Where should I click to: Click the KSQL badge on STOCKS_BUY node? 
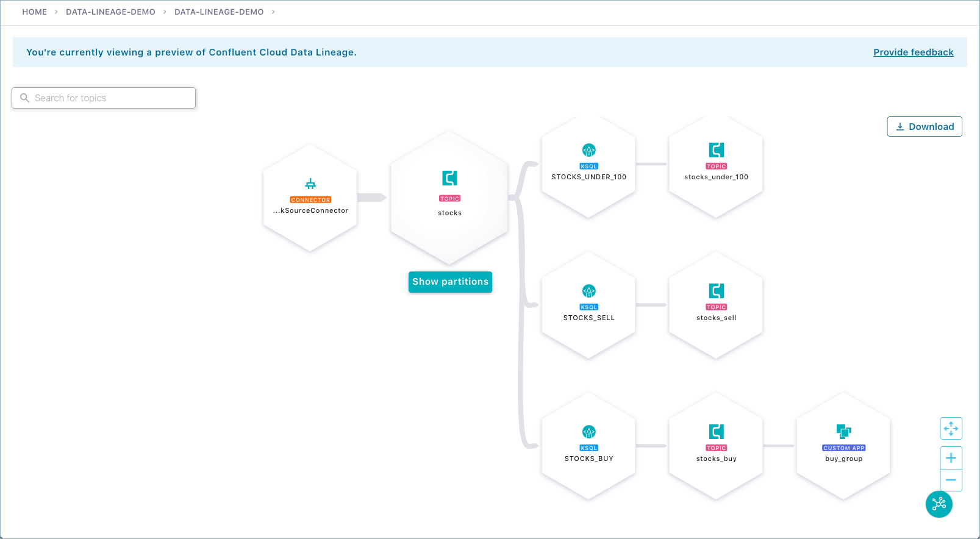589,448
